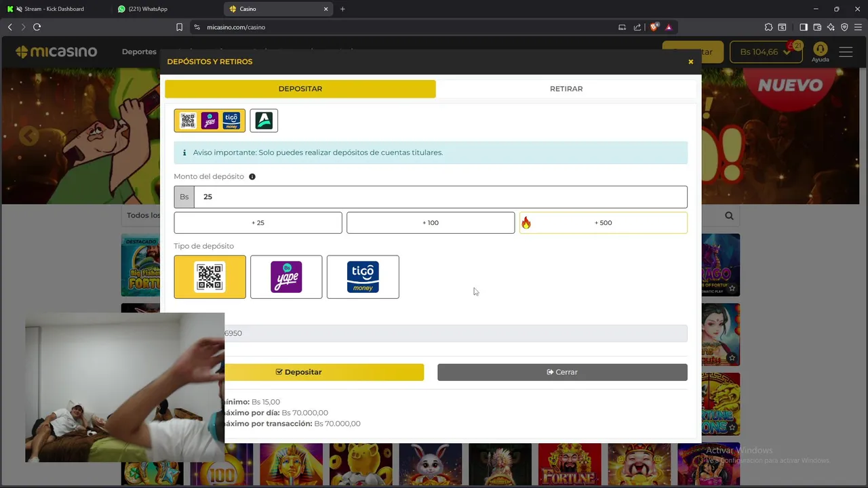
Task: Open the Bs 104,66 balance dropdown
Action: [x=766, y=52]
